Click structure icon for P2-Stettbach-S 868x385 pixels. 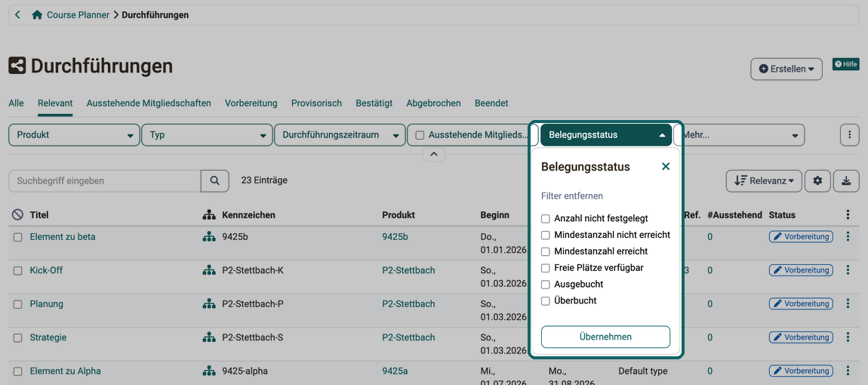coord(208,337)
